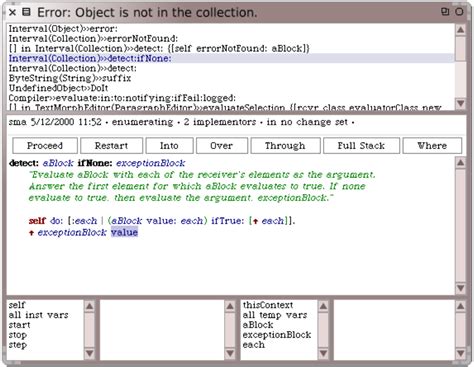Click the Proceed button
The image size is (474, 367).
[45, 146]
